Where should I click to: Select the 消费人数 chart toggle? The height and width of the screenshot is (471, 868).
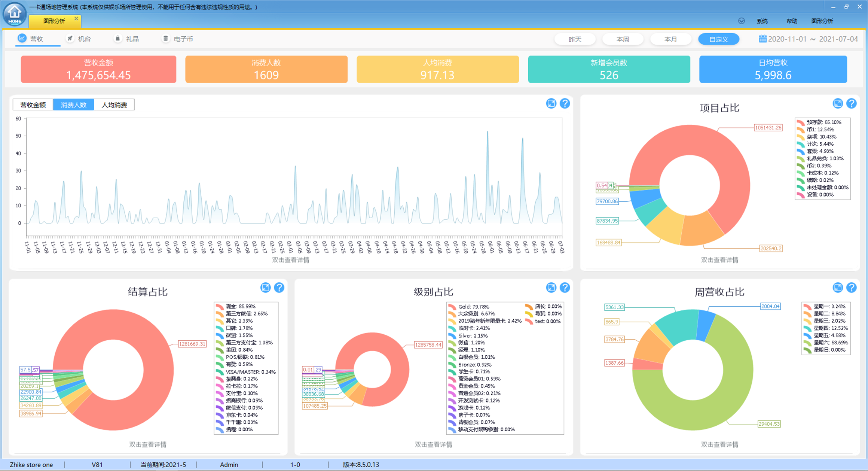(74, 105)
